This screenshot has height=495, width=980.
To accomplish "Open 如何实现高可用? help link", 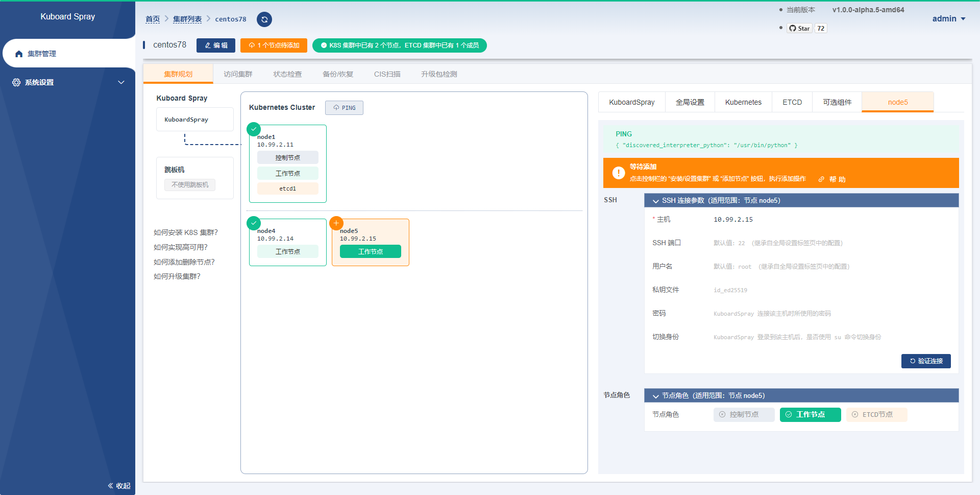I will pos(181,247).
